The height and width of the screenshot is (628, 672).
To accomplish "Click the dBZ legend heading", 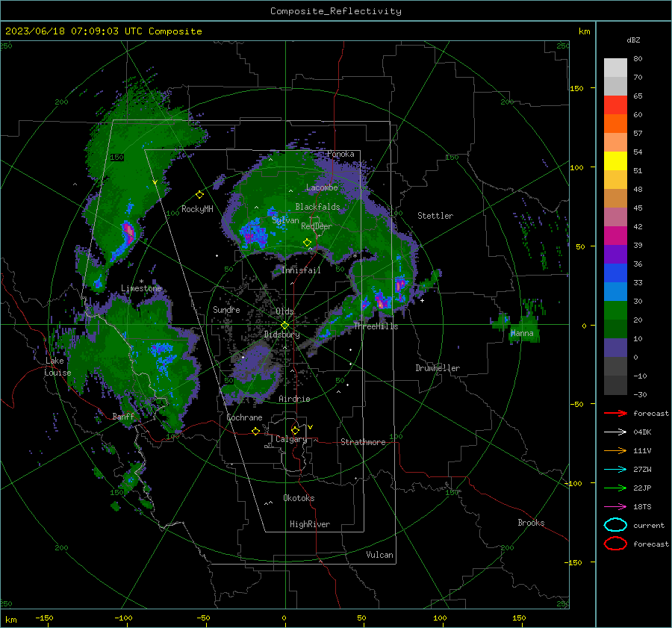I will 633,40.
